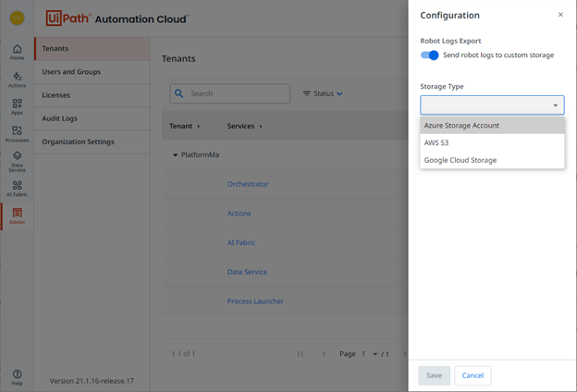The height and width of the screenshot is (392, 577).
Task: Open the Apps sidebar icon
Action: [17, 106]
